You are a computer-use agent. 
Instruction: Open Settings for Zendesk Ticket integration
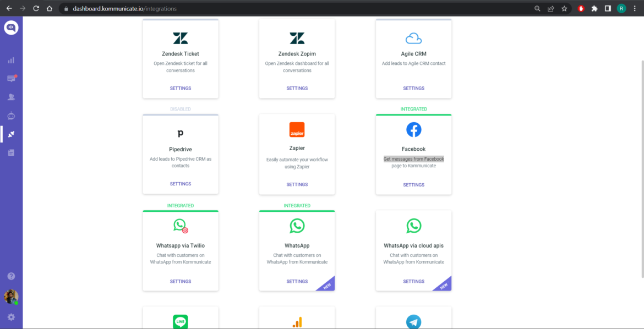pos(180,88)
